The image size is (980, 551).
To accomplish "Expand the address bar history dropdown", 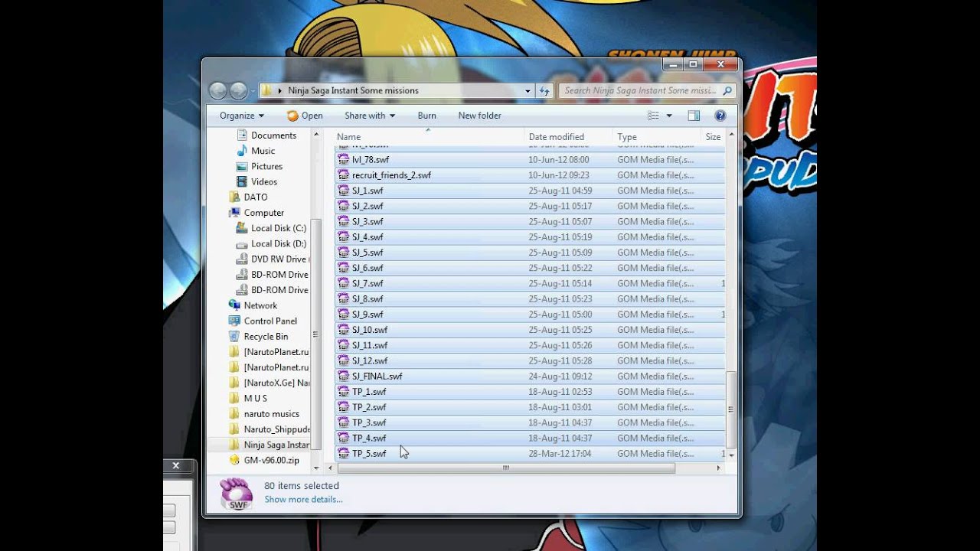I will click(528, 90).
